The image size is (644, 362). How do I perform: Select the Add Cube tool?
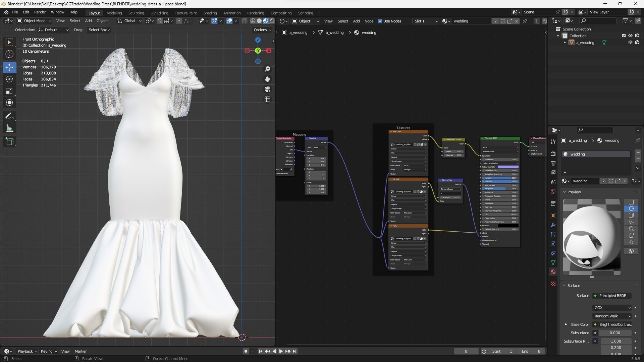pyautogui.click(x=9, y=141)
